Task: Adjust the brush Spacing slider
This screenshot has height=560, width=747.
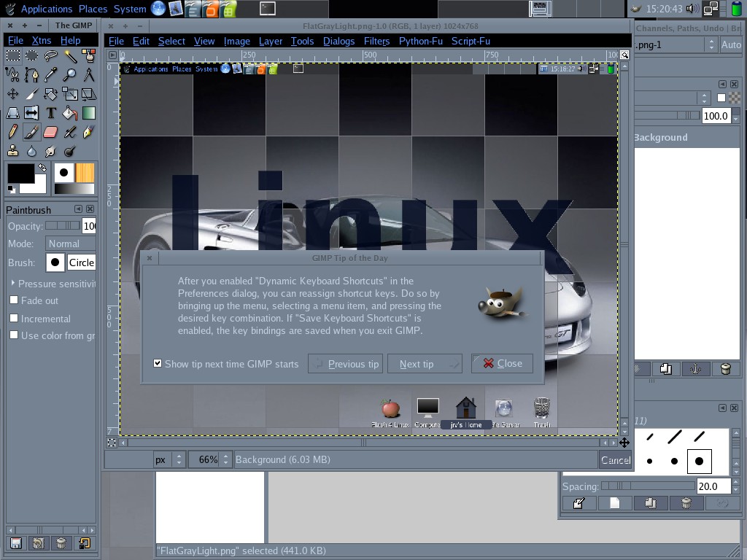Action: (648, 486)
